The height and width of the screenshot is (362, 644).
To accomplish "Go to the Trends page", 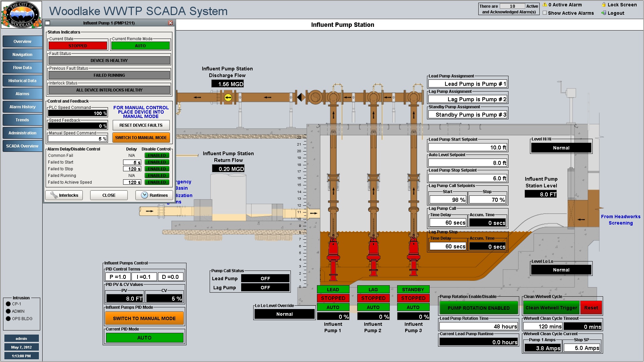I will pos(22,120).
